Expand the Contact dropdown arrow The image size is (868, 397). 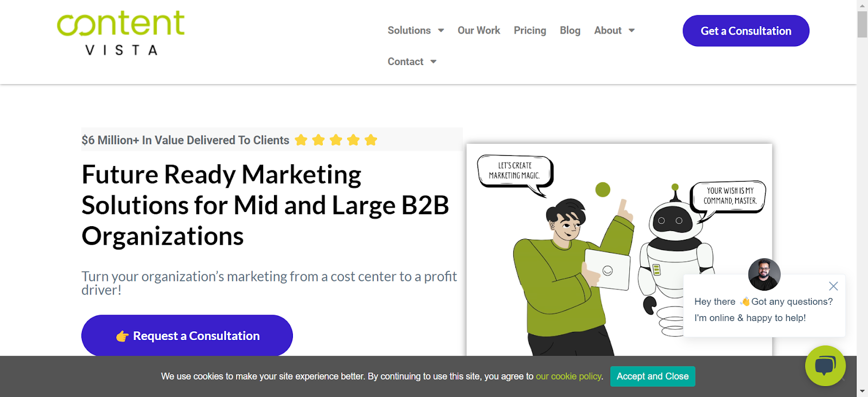[433, 62]
